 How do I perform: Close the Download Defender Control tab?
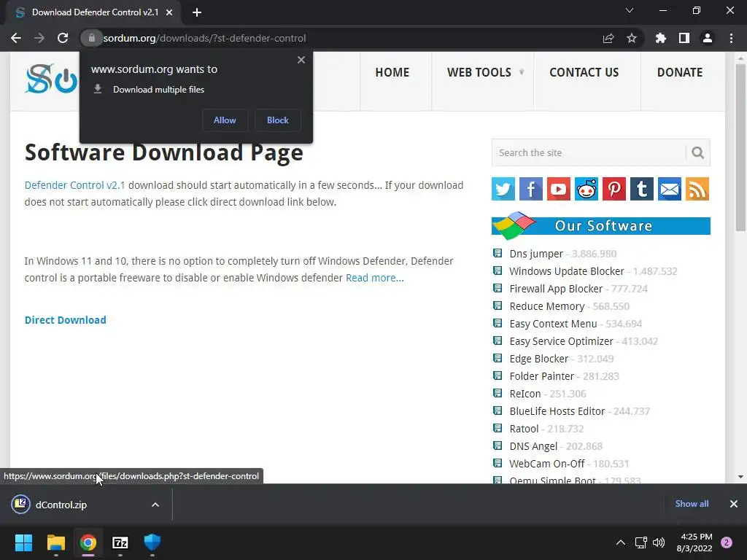point(169,12)
